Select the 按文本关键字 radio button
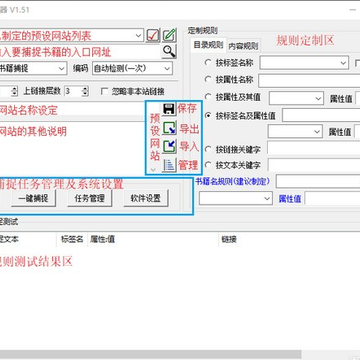The image size is (360, 360). pyautogui.click(x=208, y=165)
